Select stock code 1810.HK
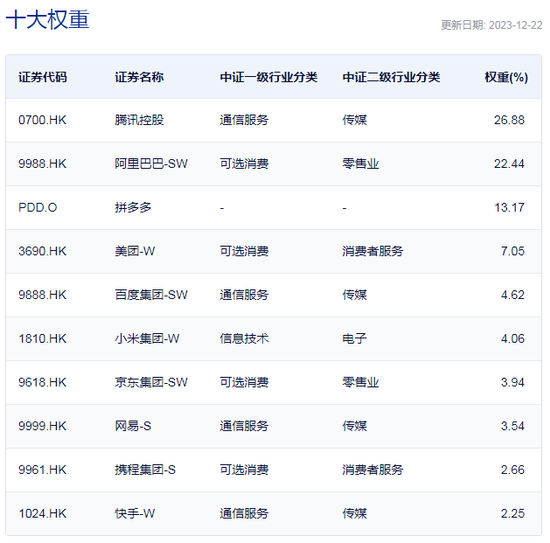This screenshot has height=543, width=550. [x=42, y=338]
